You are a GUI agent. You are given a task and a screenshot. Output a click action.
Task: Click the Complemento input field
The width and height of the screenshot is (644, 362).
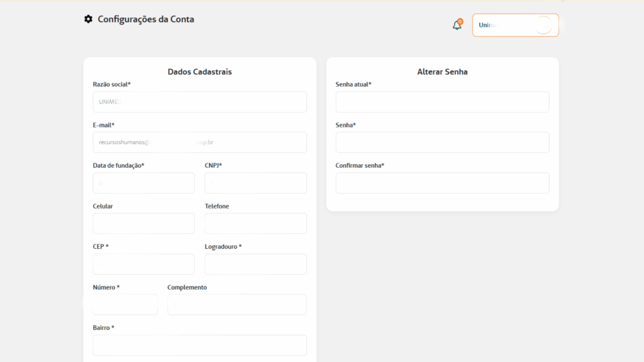pos(236,304)
